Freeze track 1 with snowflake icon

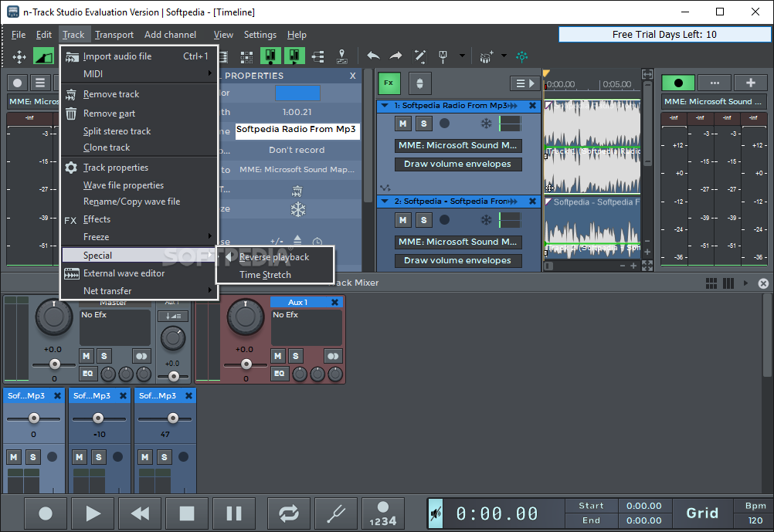(x=486, y=124)
